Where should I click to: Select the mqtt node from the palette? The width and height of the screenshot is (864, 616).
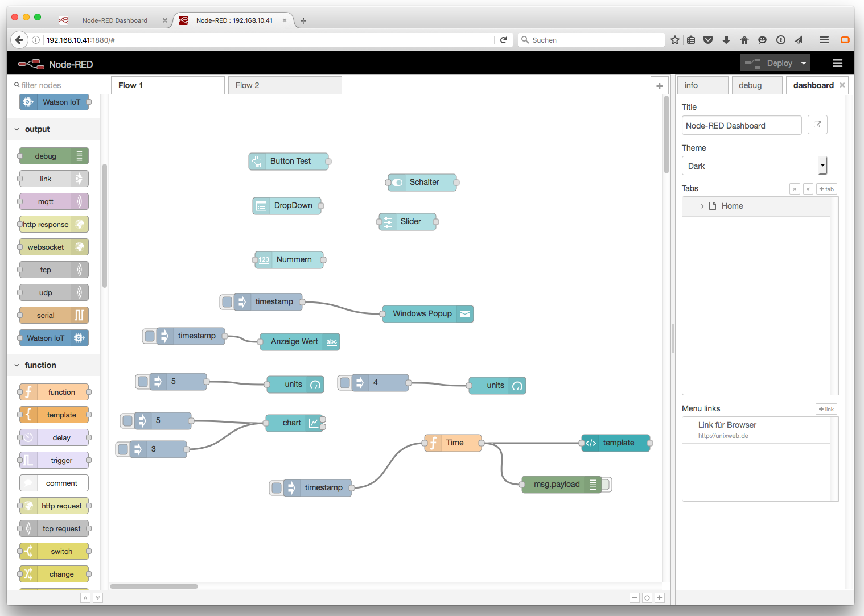[x=53, y=201]
